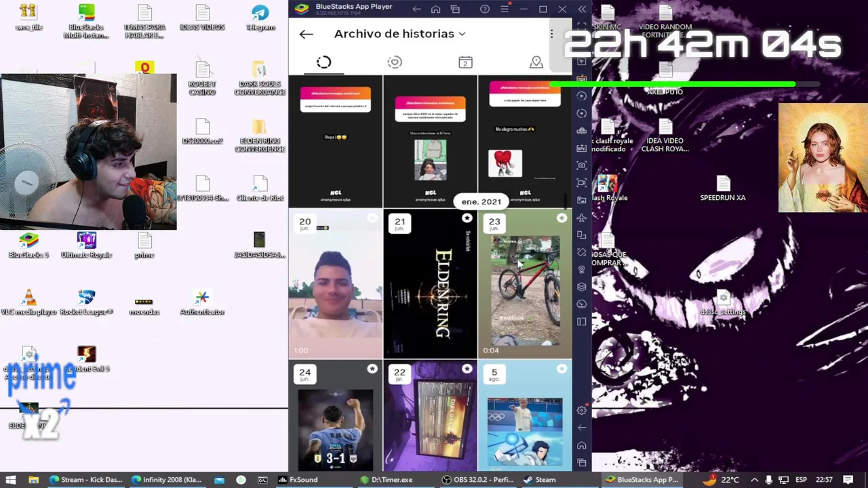Open the bicycle story from June 23
The width and height of the screenshot is (868, 488).
click(525, 283)
